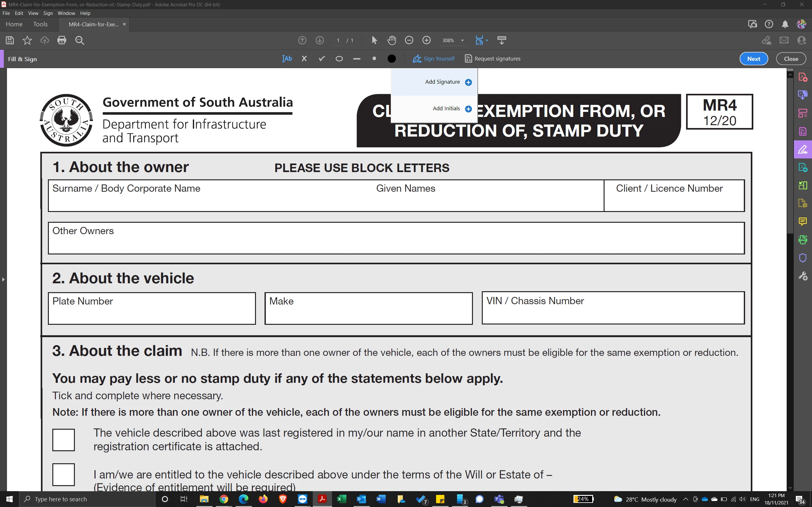Click Request signatures
This screenshot has height=507, width=812.
pyautogui.click(x=493, y=59)
